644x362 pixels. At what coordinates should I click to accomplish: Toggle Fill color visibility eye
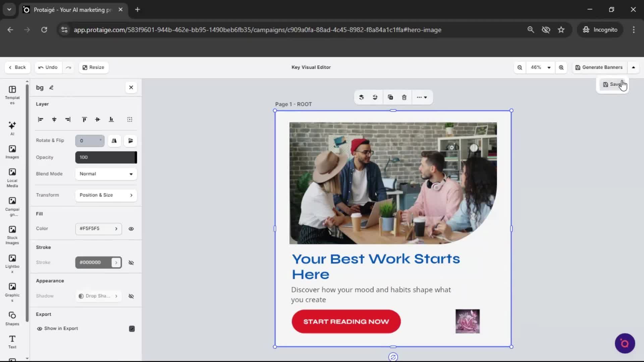tap(131, 229)
